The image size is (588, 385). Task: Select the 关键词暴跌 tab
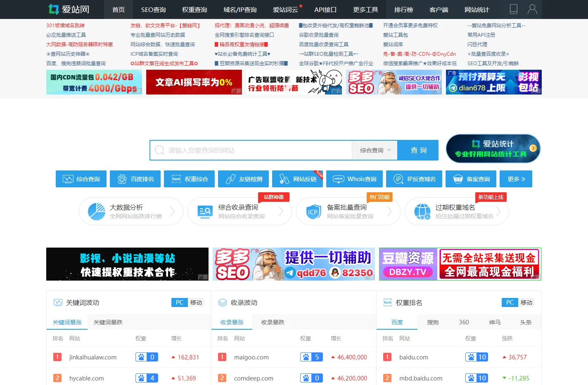tap(108, 322)
